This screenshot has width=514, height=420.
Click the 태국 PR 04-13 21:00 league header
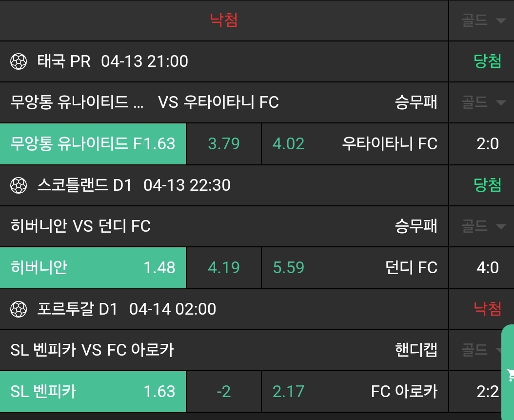click(x=112, y=61)
